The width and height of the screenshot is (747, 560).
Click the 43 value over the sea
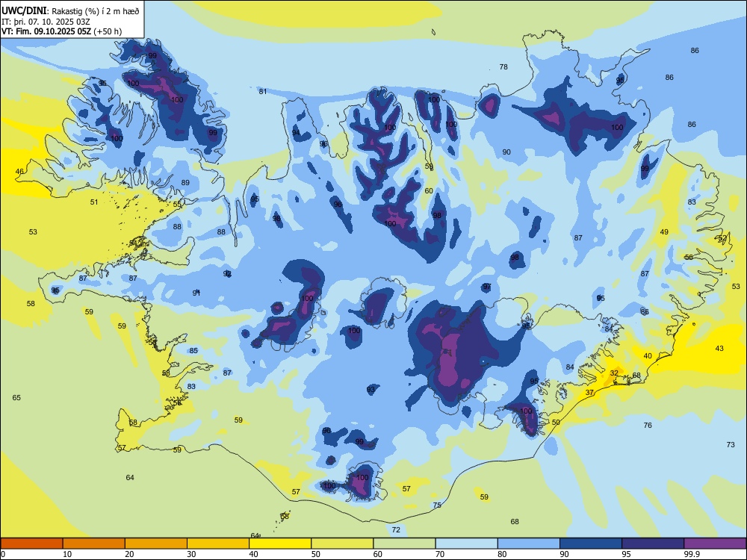(x=719, y=348)
